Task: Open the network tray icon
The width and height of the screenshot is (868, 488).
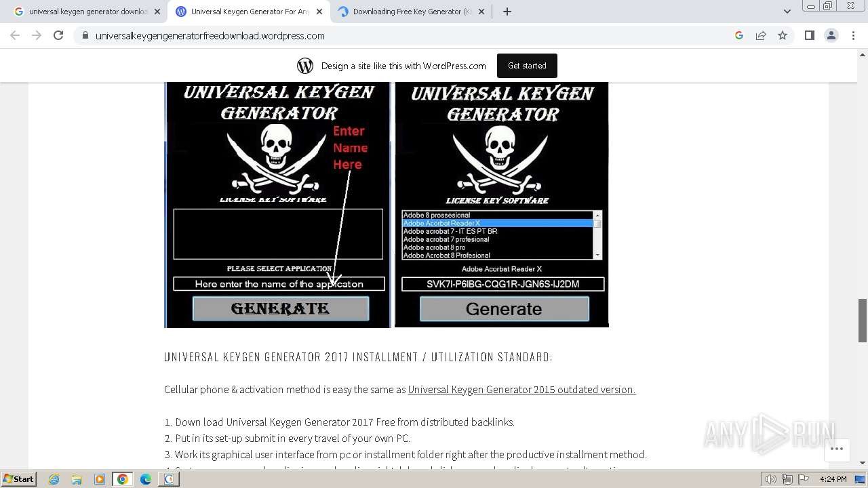Action: 787,479
